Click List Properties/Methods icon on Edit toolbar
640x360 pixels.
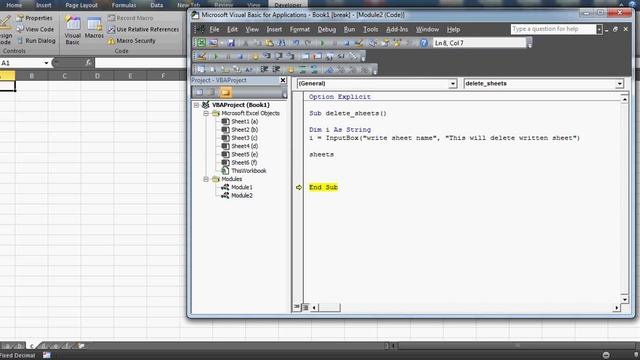(x=201, y=69)
